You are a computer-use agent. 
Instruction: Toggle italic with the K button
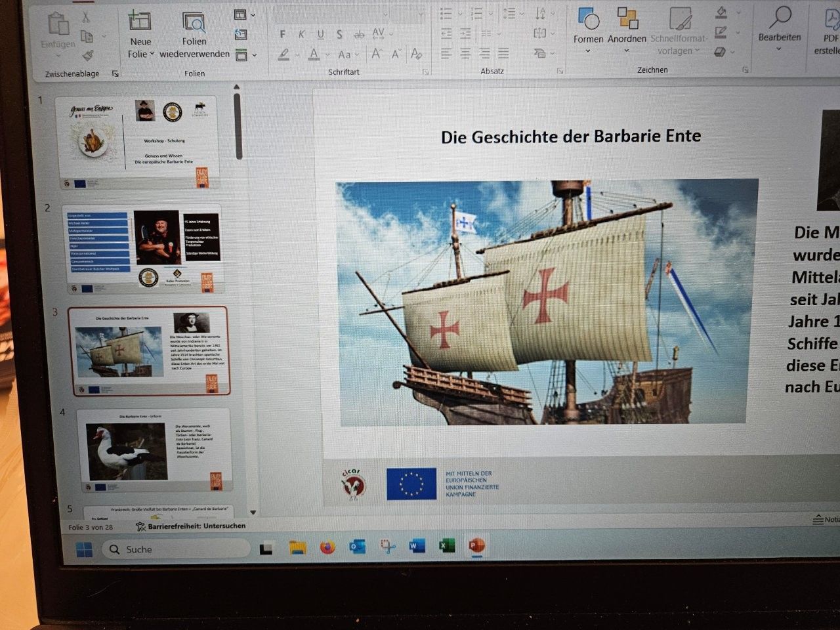pyautogui.click(x=301, y=34)
